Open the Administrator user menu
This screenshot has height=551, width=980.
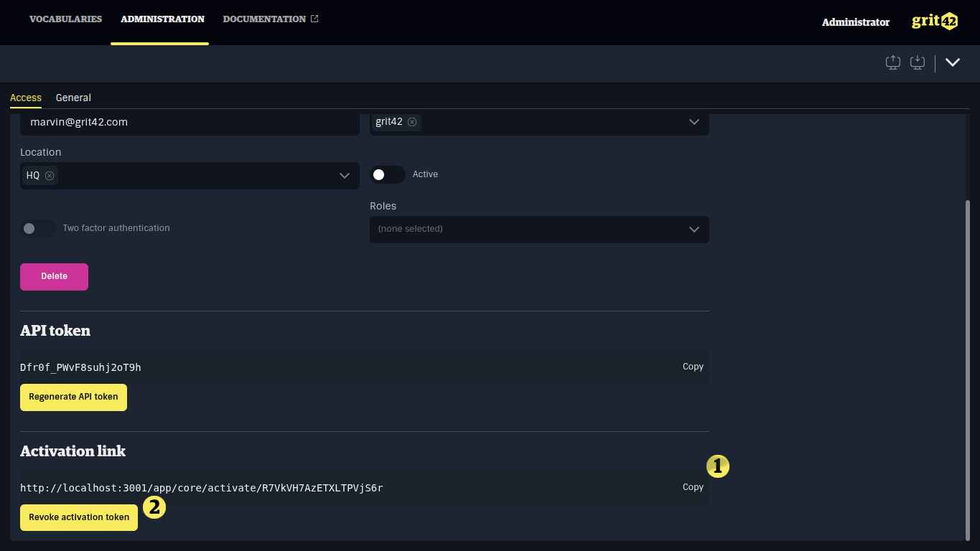tap(855, 22)
